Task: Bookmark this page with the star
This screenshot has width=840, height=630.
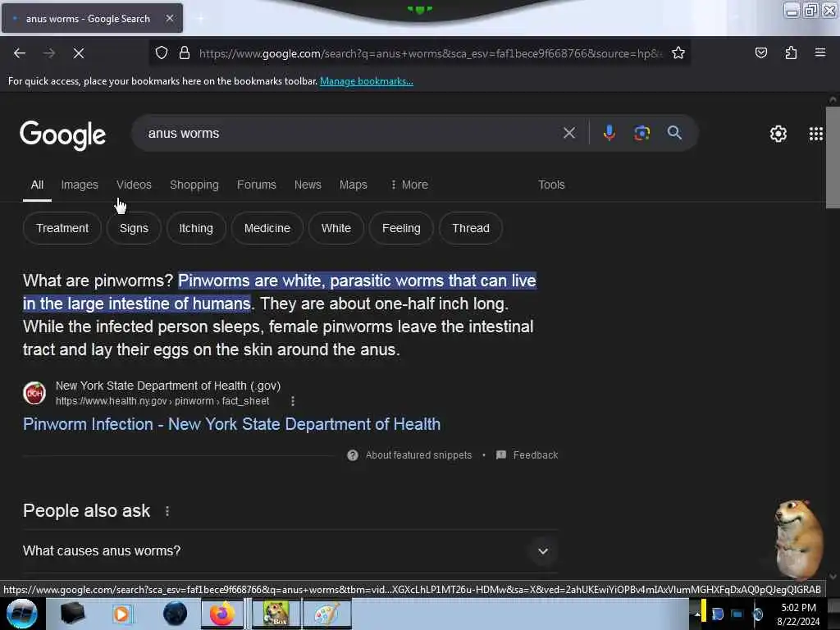Action: (x=678, y=53)
